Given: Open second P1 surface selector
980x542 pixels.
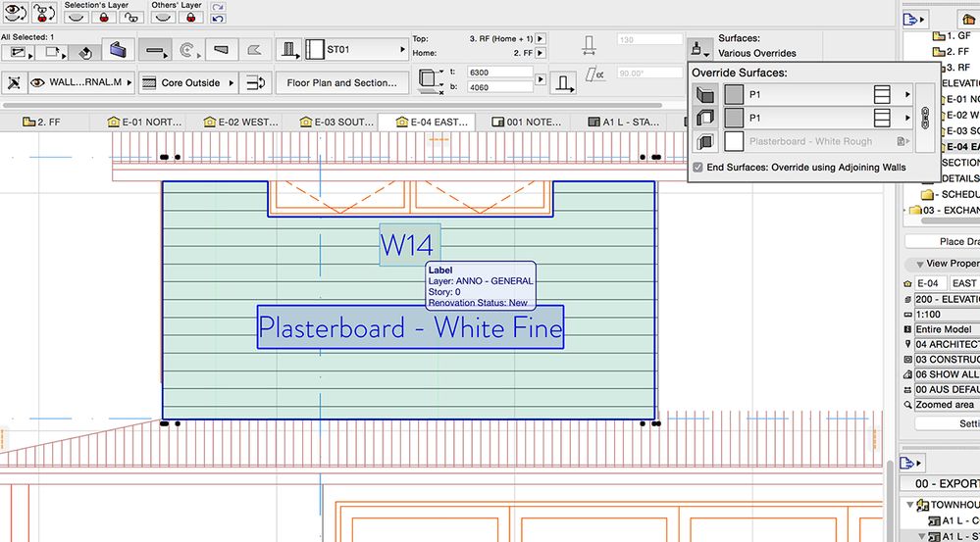Looking at the screenshot, I should click(x=819, y=118).
